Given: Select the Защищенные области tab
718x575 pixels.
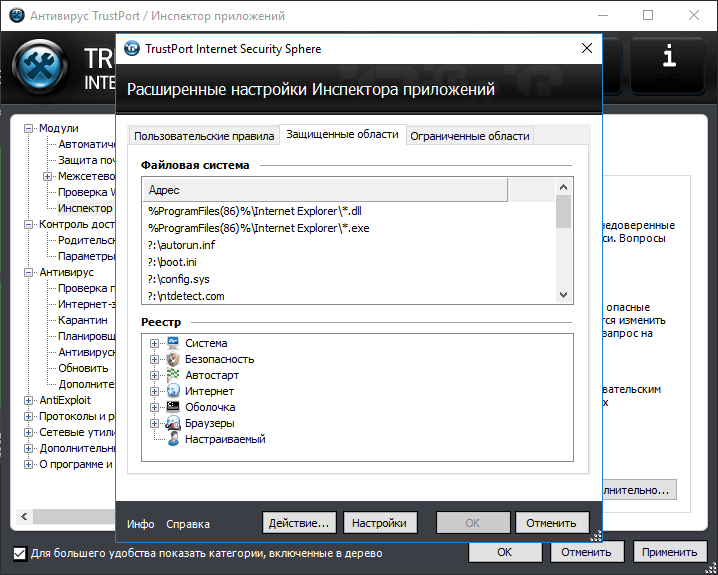Looking at the screenshot, I should [343, 134].
